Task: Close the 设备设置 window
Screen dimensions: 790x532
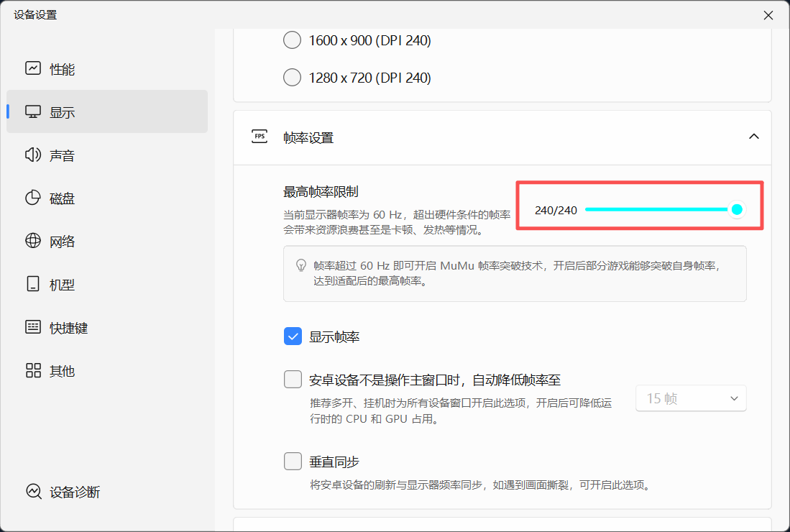Action: click(x=768, y=15)
